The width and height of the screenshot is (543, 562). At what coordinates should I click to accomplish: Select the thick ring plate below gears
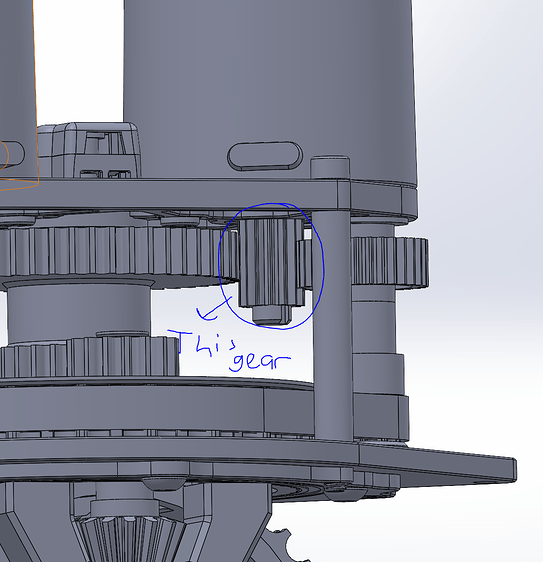point(158,409)
